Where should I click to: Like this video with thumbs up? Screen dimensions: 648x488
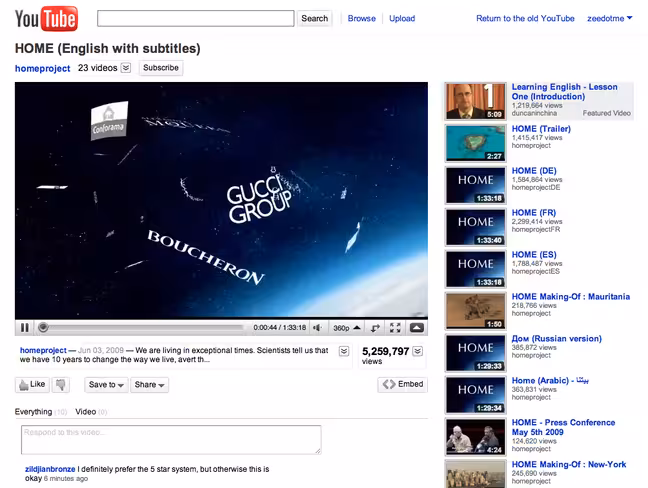click(32, 385)
